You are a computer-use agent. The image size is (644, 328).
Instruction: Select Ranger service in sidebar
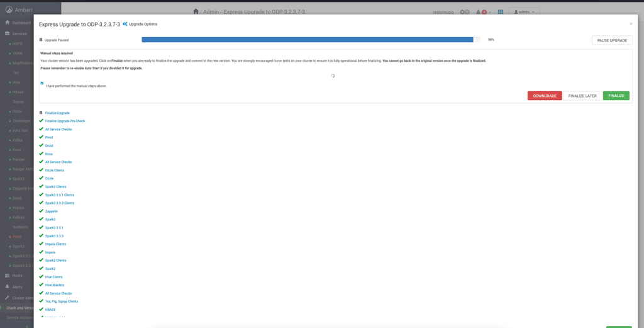(x=18, y=159)
